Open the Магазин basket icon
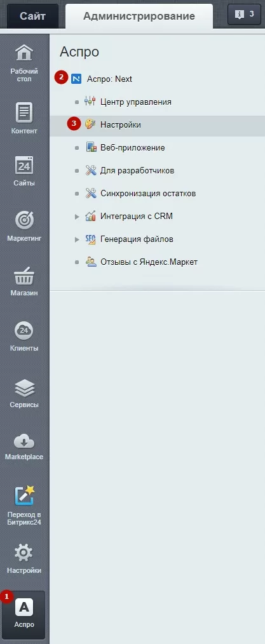The image size is (265, 644). [24, 276]
